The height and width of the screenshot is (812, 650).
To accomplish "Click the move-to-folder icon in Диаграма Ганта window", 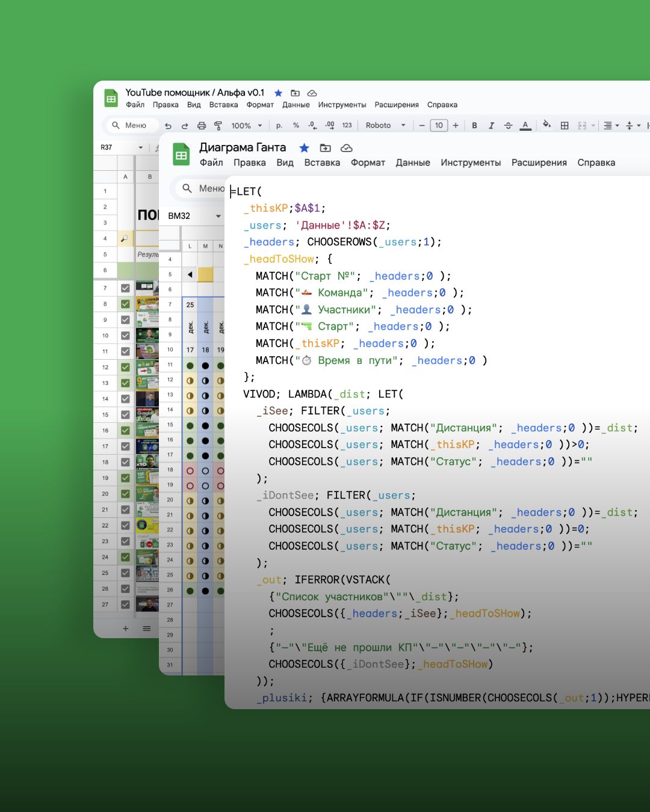I will click(x=326, y=148).
